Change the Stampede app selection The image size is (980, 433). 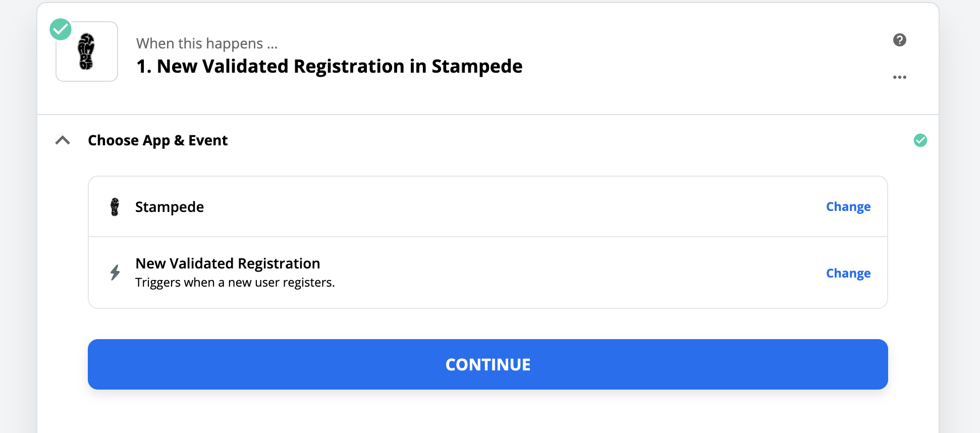(848, 207)
